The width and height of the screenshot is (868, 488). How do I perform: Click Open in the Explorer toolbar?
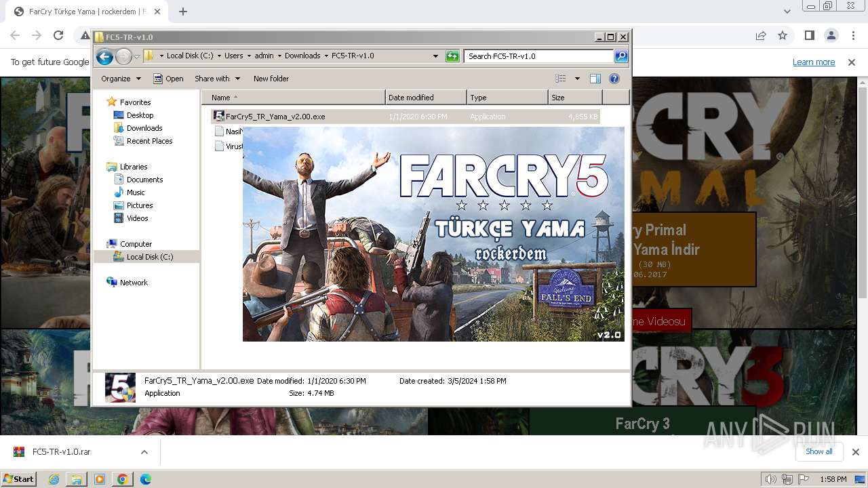pos(168,79)
